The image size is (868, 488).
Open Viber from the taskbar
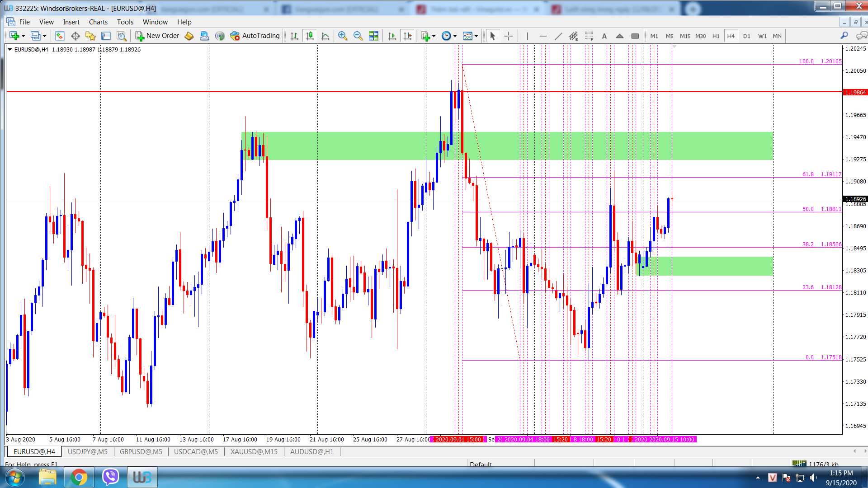110,477
